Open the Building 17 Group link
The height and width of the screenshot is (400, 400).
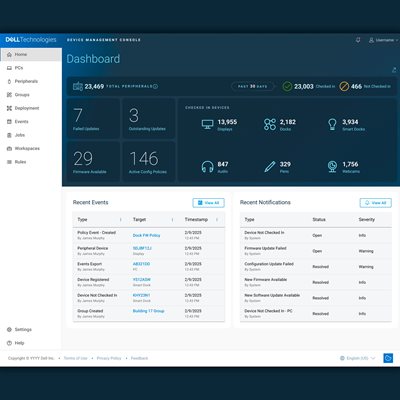pos(149,311)
